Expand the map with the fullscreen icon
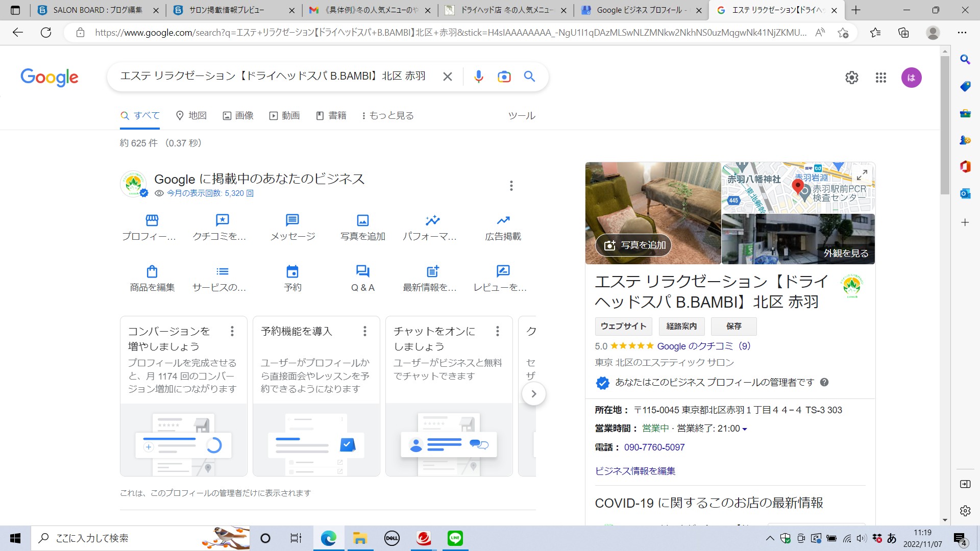Screen dimensions: 980x551 (x=862, y=175)
